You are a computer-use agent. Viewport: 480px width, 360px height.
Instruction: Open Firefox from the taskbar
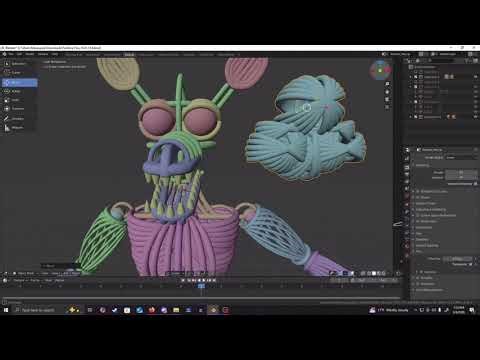152,310
